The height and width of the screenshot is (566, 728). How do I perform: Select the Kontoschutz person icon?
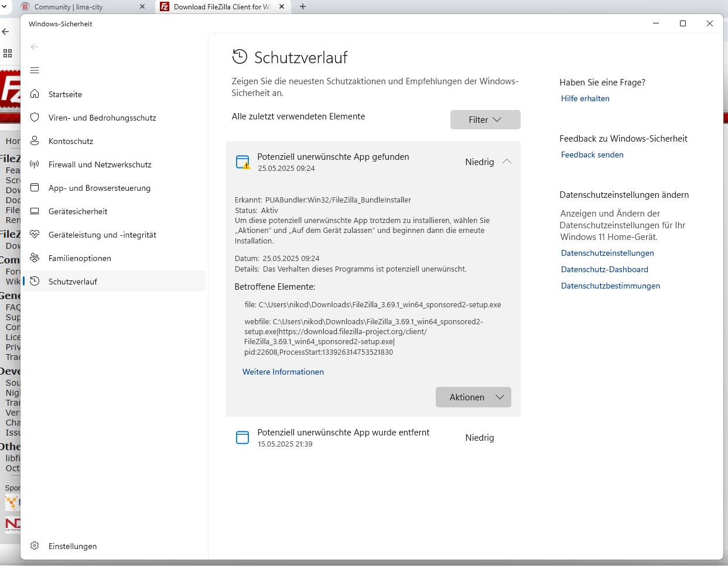click(x=35, y=141)
